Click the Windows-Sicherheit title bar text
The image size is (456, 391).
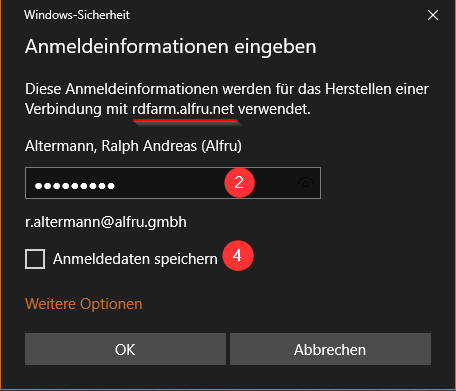tap(77, 15)
